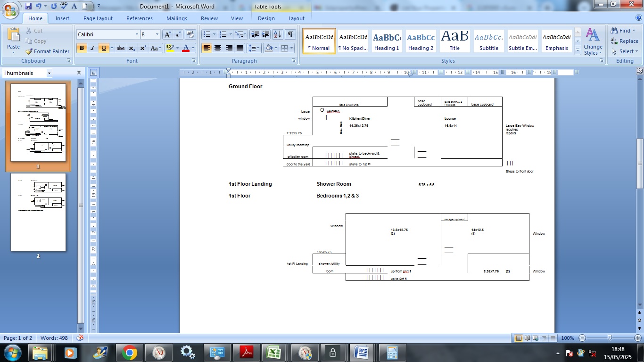The width and height of the screenshot is (644, 362).
Task: Switch to the Page Layout tab
Action: point(98,18)
